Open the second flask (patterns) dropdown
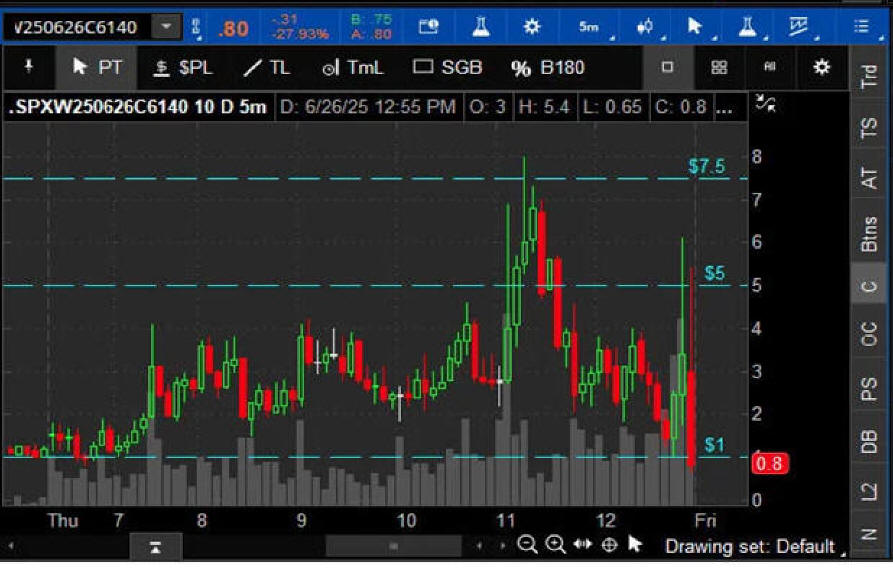 click(747, 26)
